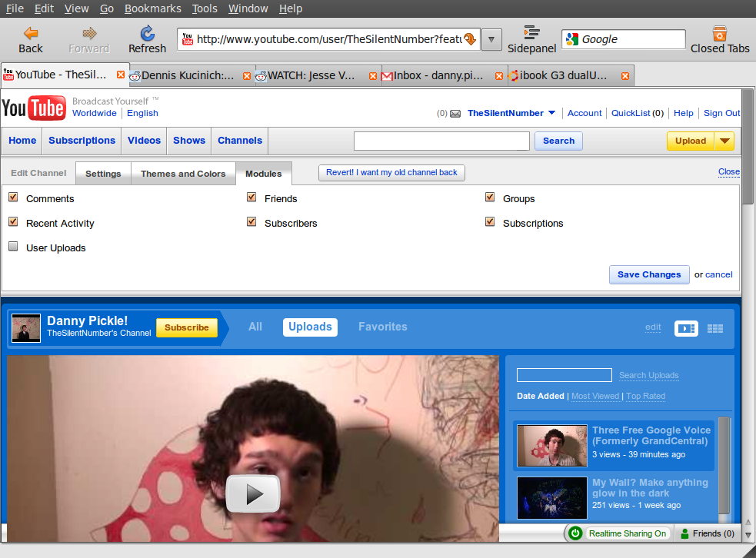
Task: Click the Google search engine icon
Action: (572, 39)
